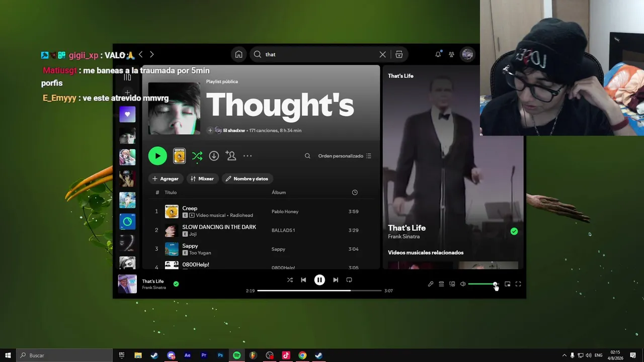Screen dimensions: 644x362
Task: Click the Spotify search field containing "that"
Action: pos(320,54)
